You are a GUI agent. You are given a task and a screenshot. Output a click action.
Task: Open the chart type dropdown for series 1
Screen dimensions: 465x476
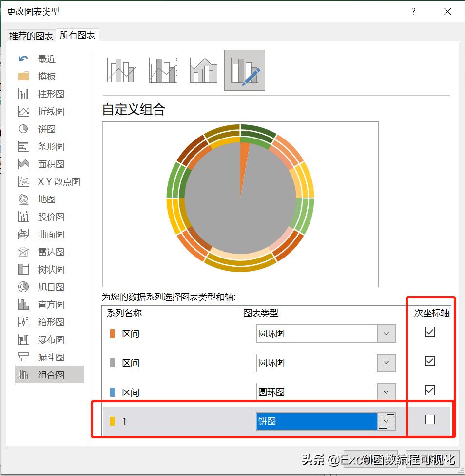pyautogui.click(x=387, y=421)
